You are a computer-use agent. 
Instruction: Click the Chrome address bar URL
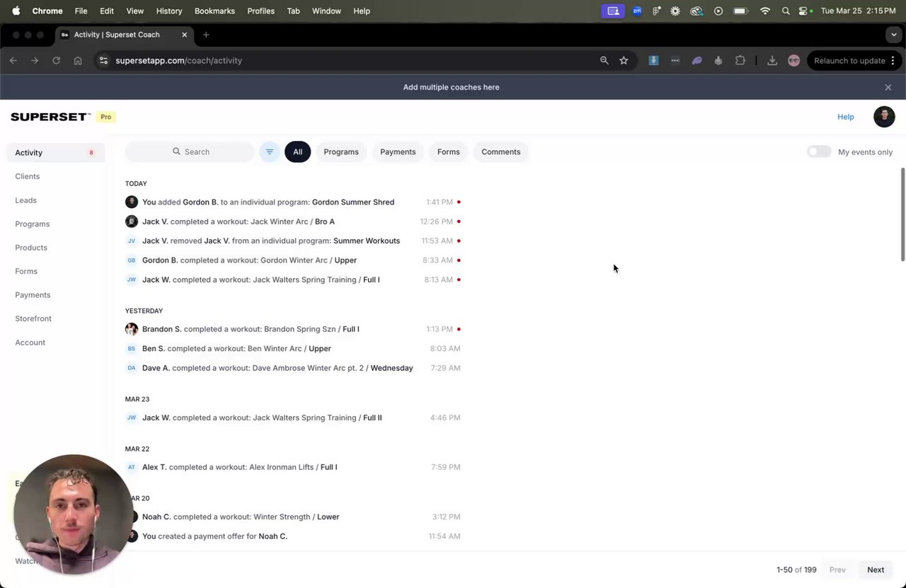tap(179, 61)
